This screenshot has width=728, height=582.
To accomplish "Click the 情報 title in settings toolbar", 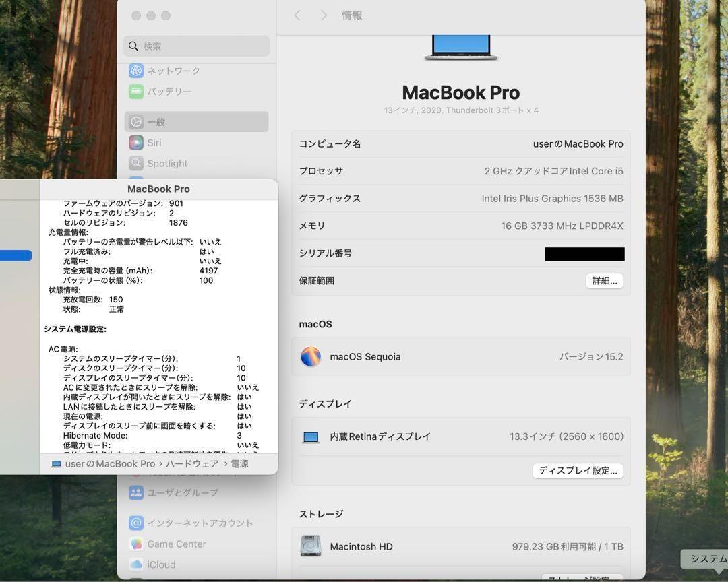I will pyautogui.click(x=352, y=15).
